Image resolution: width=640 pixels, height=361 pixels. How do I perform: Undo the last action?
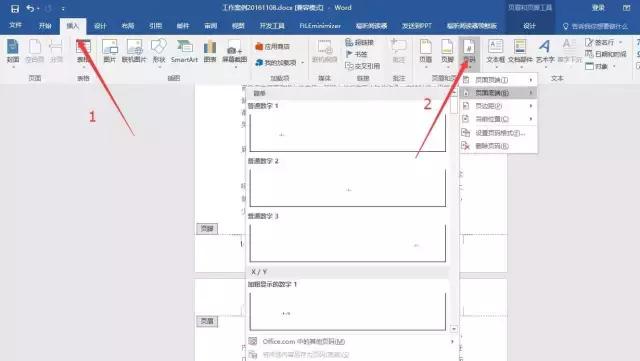[x=30, y=8]
